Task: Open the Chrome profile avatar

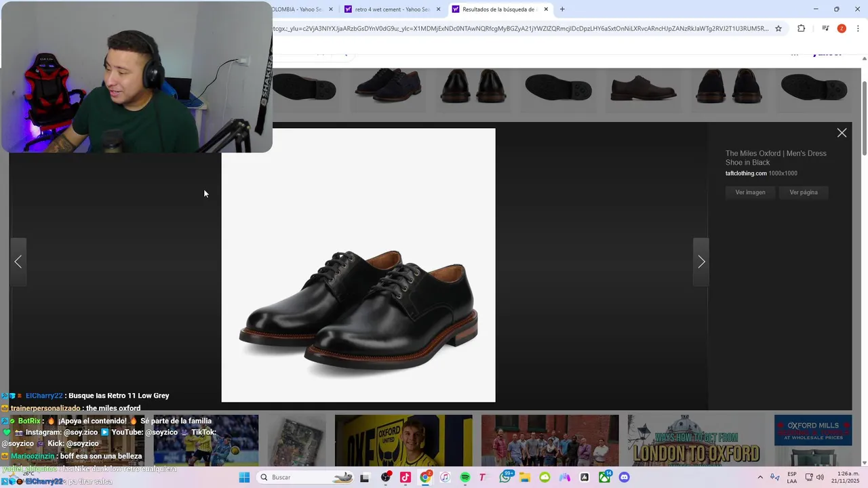Action: pos(842,28)
